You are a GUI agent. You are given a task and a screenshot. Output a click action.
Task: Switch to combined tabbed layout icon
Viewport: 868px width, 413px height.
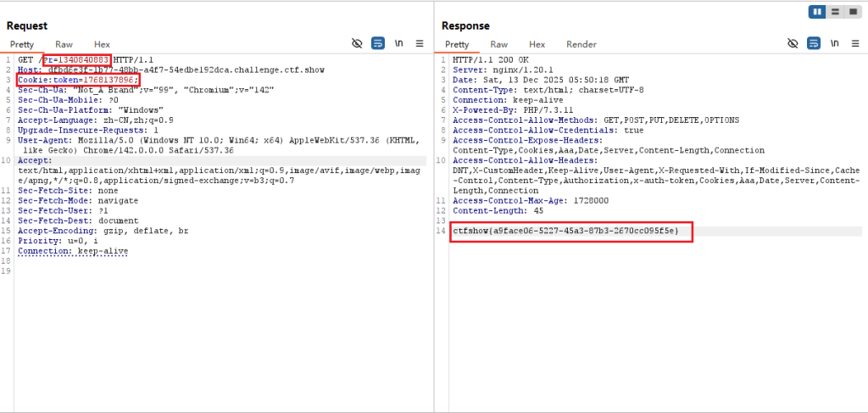[x=853, y=12]
